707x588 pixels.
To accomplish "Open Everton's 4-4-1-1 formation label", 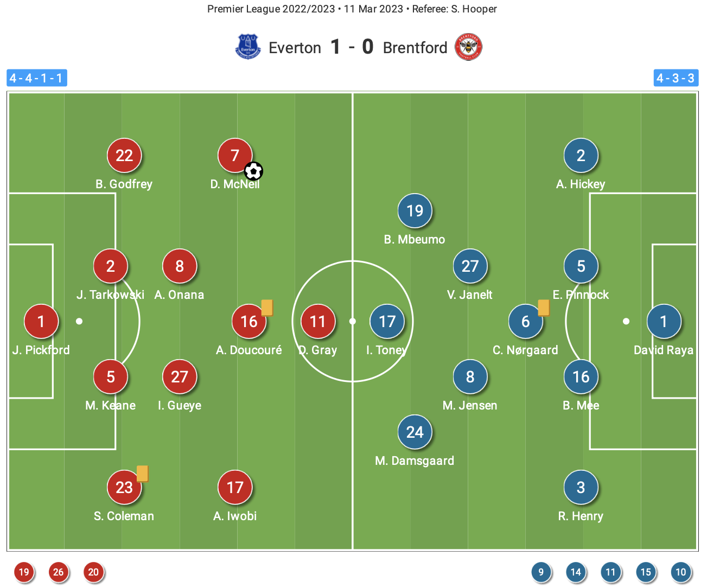I will click(37, 78).
